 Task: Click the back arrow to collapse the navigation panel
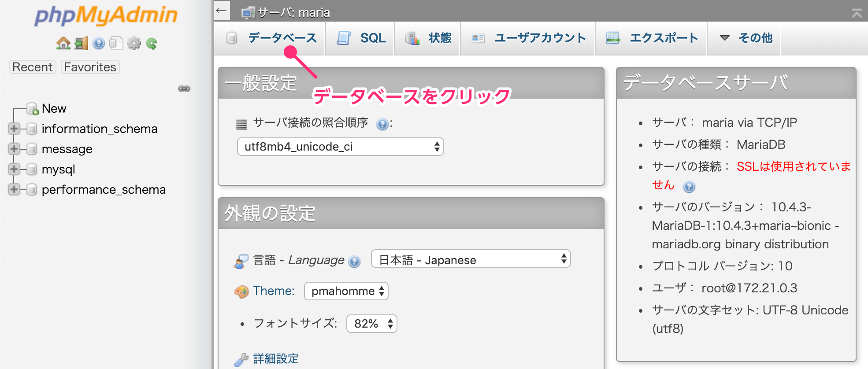(222, 11)
